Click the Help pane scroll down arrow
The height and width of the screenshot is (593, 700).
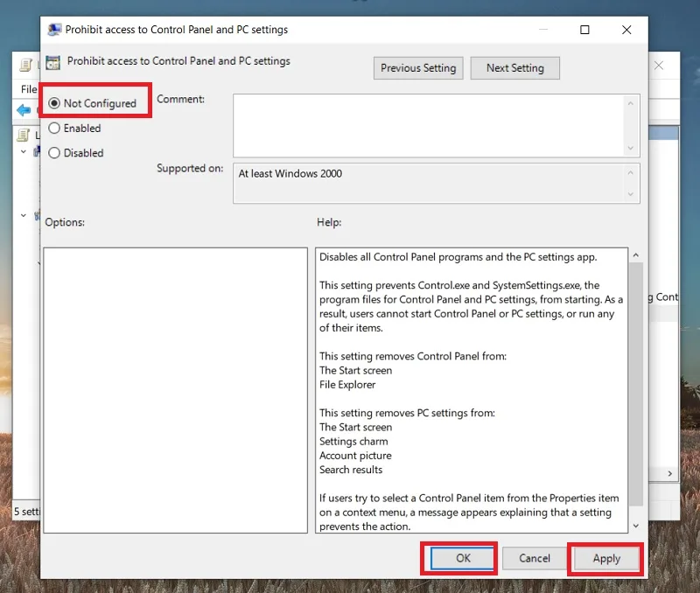click(636, 526)
